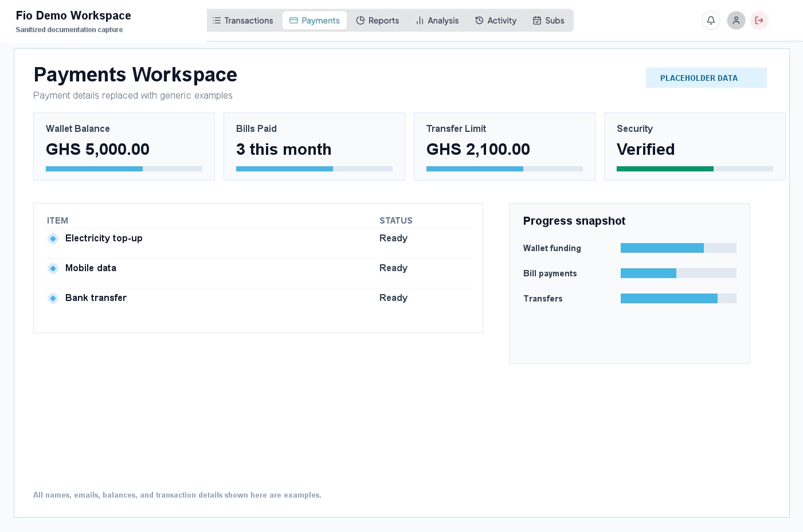Click Ready status for Bank transfer

click(x=393, y=298)
